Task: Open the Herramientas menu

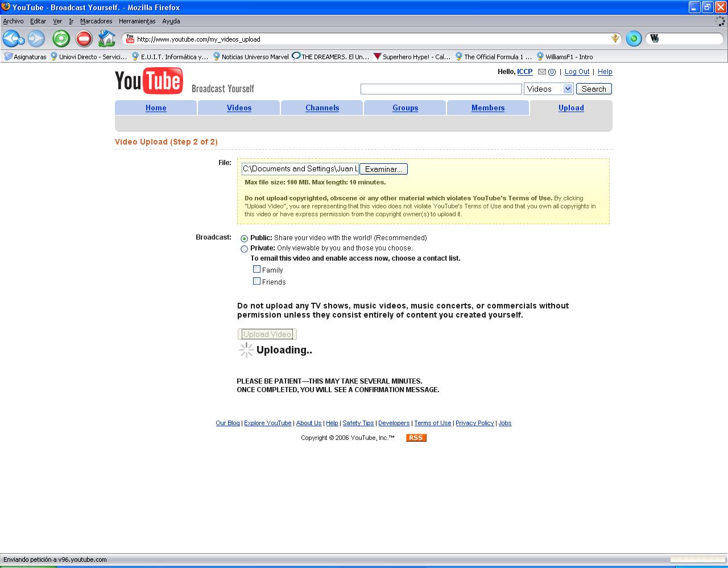Action: click(137, 21)
